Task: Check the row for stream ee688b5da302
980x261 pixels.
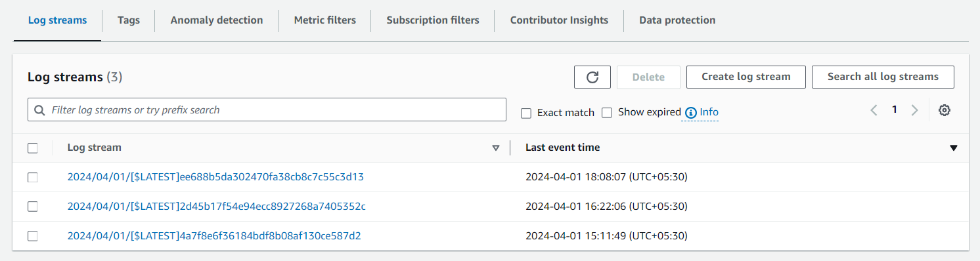Action: tap(33, 177)
